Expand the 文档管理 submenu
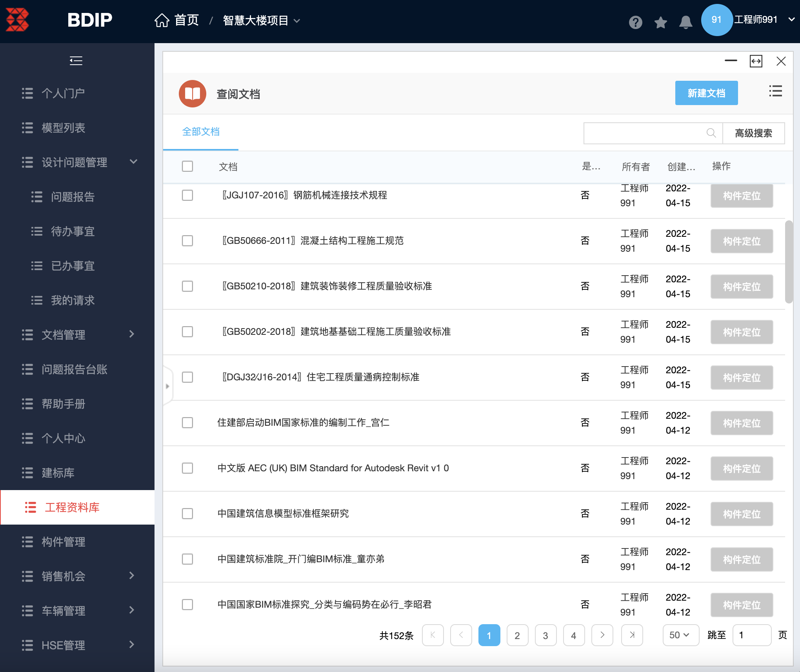 point(132,334)
